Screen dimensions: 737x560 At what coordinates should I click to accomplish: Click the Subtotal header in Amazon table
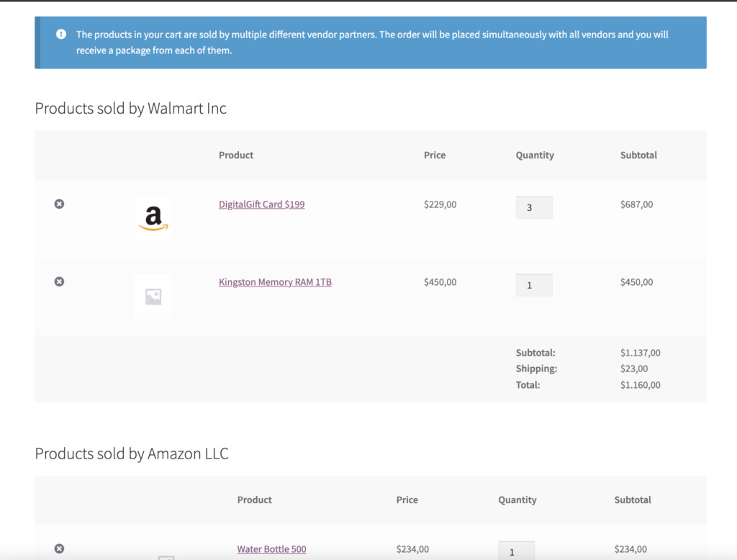coord(633,500)
